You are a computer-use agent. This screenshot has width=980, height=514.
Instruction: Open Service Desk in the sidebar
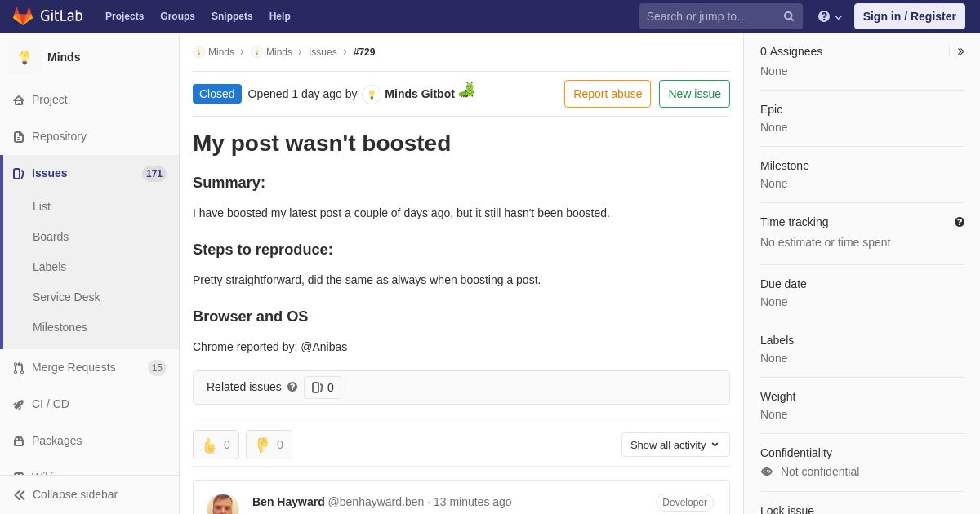point(66,297)
